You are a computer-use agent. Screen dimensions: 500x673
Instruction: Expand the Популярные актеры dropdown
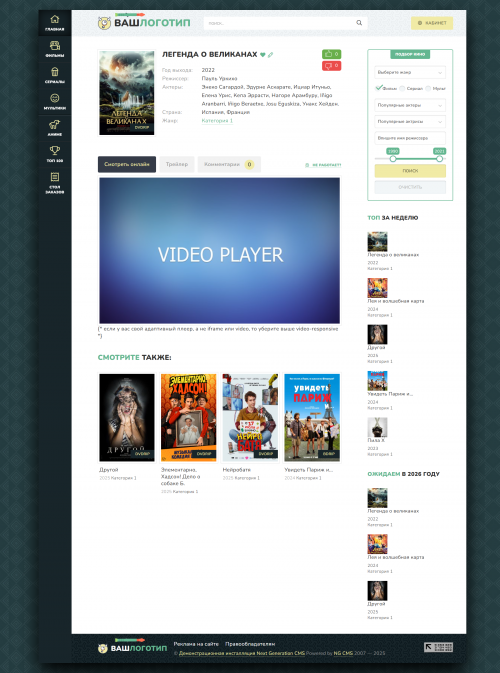click(410, 105)
